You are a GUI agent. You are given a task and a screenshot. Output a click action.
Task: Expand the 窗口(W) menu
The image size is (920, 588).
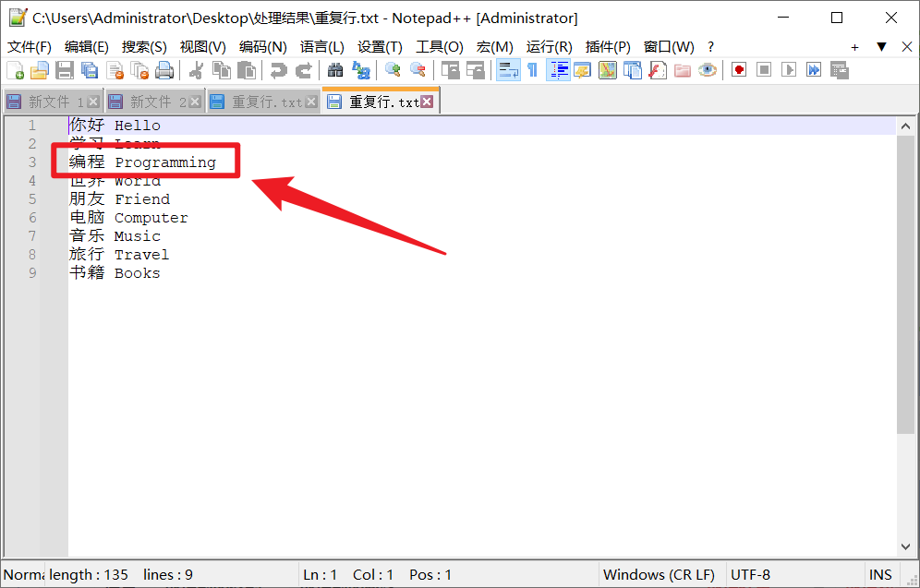pyautogui.click(x=669, y=47)
